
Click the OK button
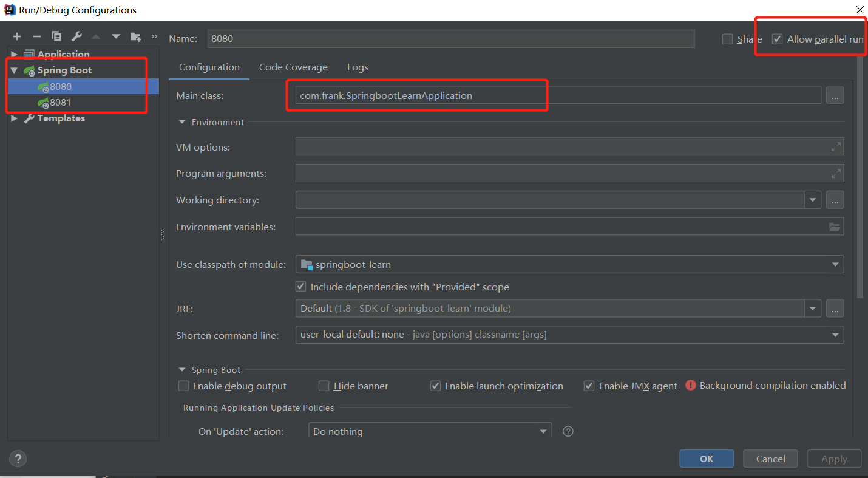click(707, 459)
